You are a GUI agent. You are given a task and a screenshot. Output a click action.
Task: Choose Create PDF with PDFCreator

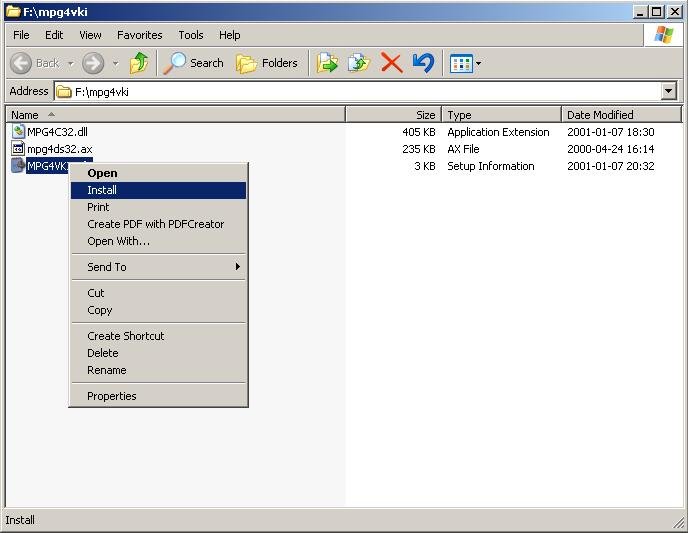(158, 224)
